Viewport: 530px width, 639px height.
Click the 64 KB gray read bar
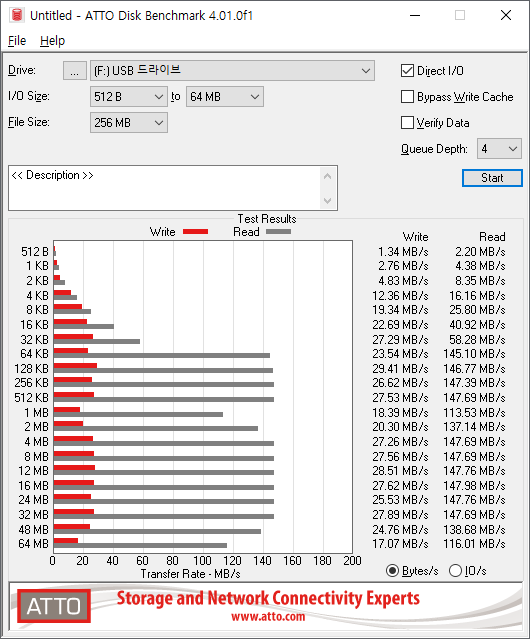point(162,356)
